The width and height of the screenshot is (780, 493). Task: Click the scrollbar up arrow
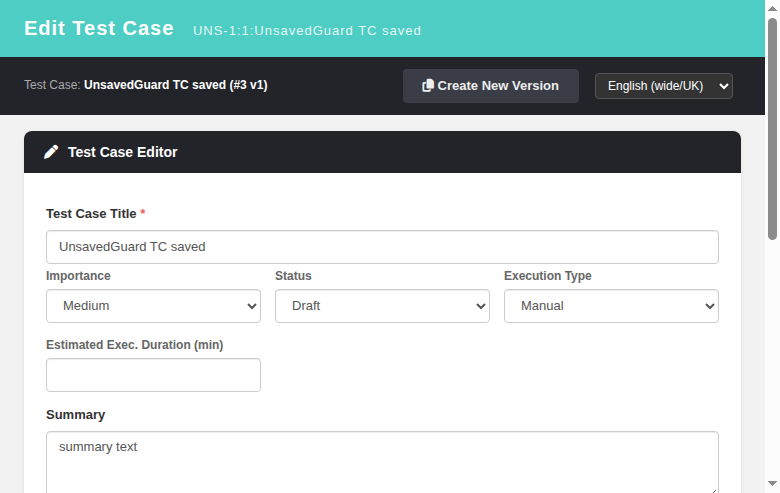point(772,8)
